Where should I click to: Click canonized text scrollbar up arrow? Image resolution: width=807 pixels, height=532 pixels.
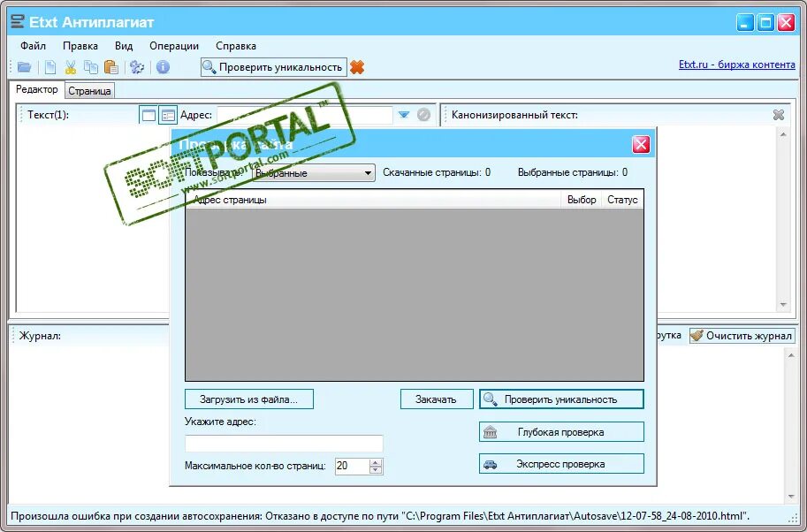coord(783,134)
